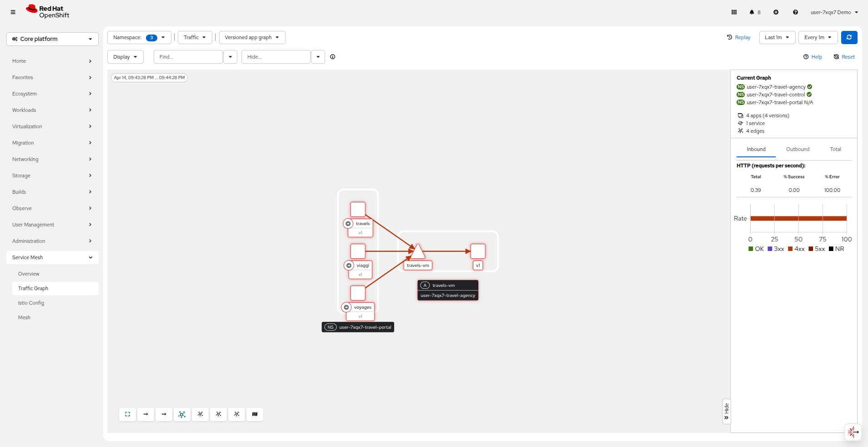Click the graph info circle icon
This screenshot has height=447, width=868.
pos(332,57)
